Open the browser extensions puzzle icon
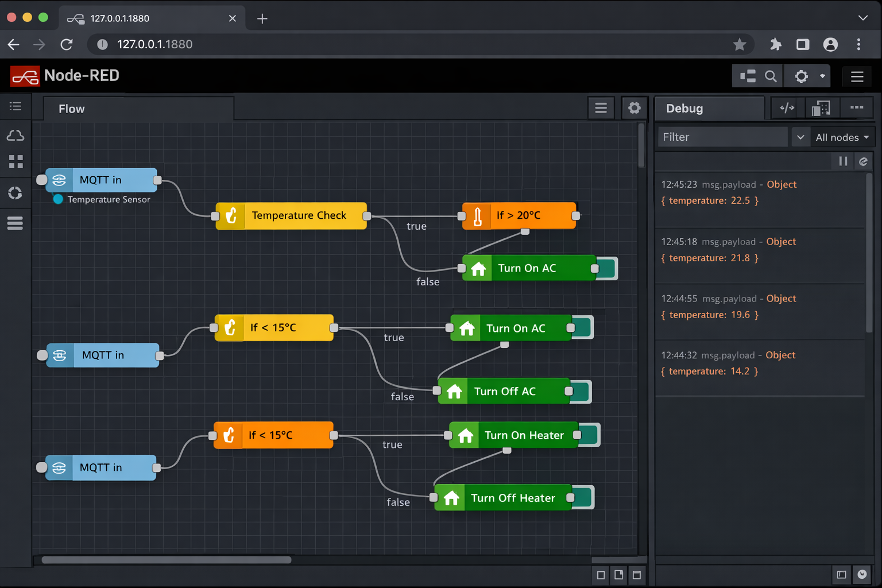This screenshot has width=882, height=588. 776,44
